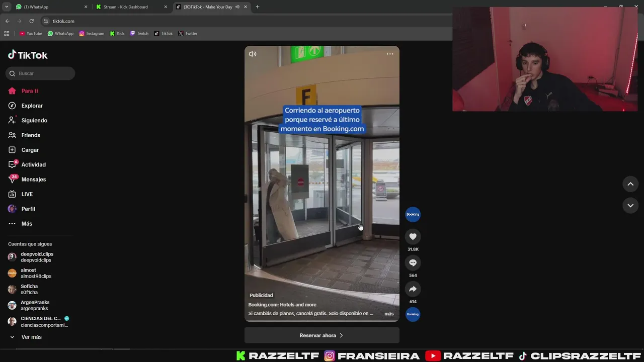Image resolution: width=644 pixels, height=362 pixels.
Task: Open the Booking.com: Hotels and more title
Action: point(282,305)
